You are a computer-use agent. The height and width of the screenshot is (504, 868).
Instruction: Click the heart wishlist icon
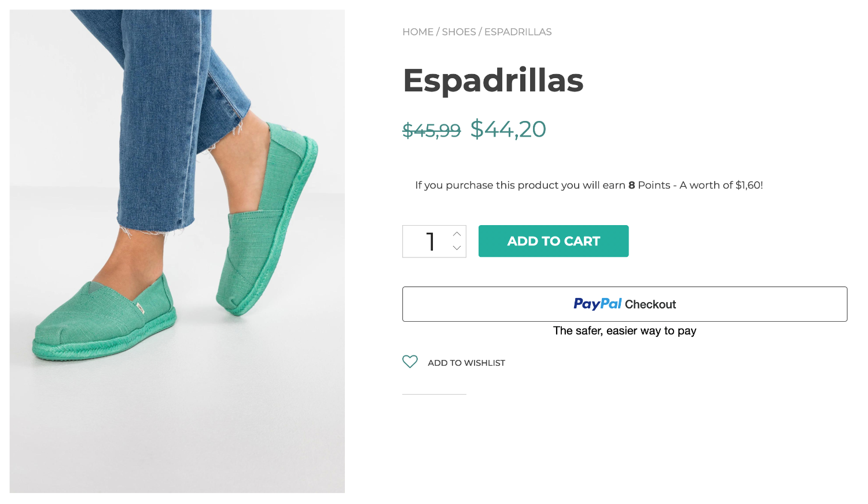(410, 362)
